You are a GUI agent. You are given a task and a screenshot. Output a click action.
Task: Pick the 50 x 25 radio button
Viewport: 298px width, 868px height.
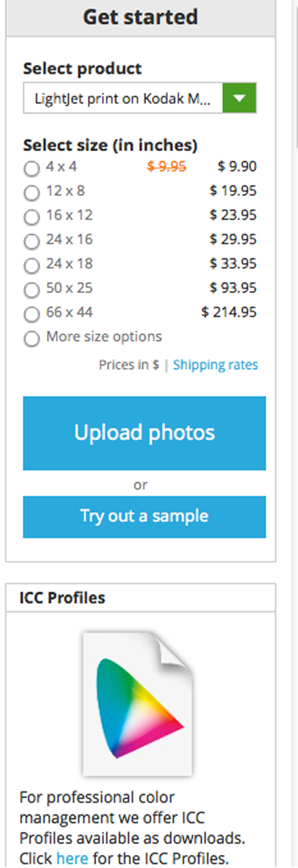[x=31, y=289]
